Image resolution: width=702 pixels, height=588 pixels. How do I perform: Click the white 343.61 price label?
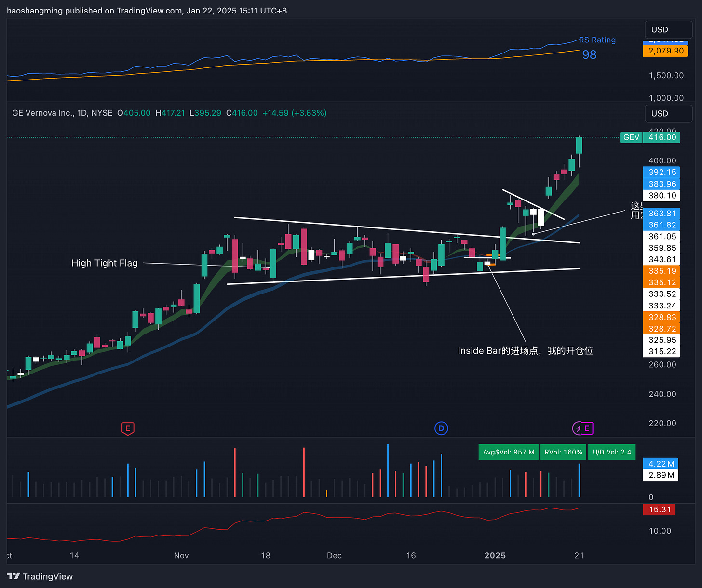pyautogui.click(x=662, y=259)
